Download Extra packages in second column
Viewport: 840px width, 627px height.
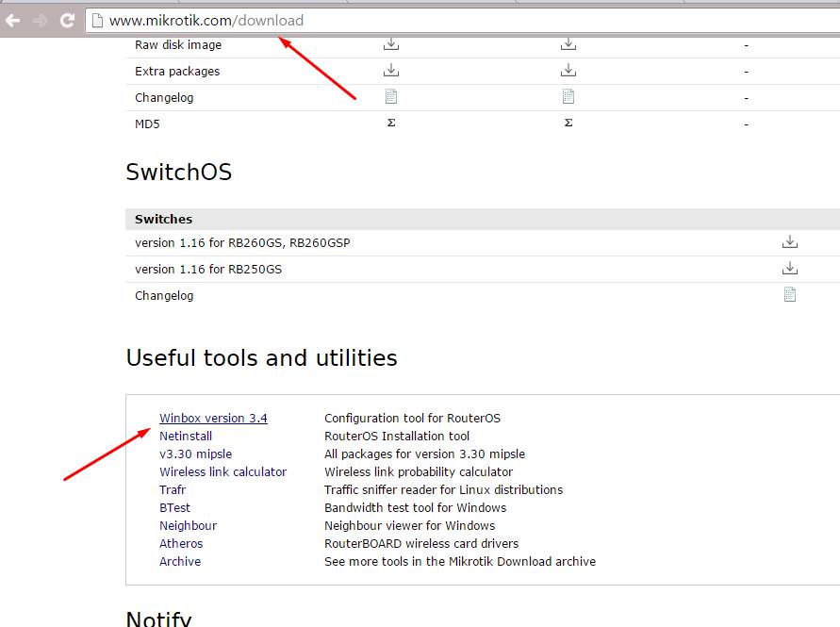click(x=568, y=70)
